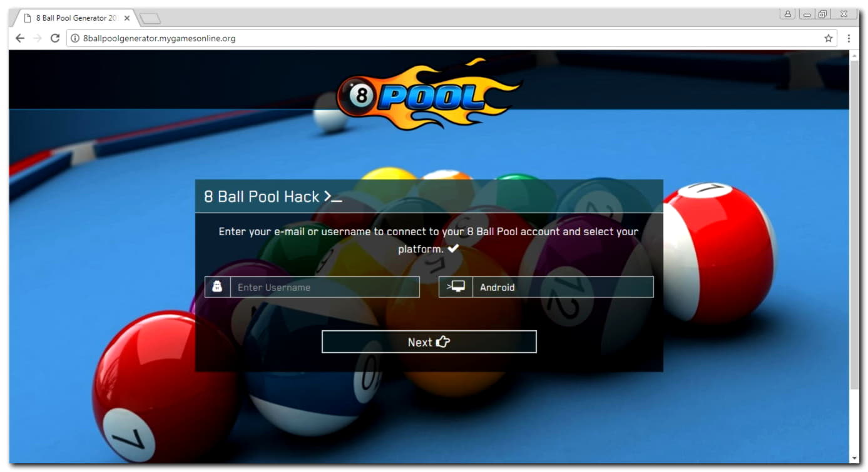Open the site info icon beside the URL
868x472 pixels.
click(x=75, y=38)
